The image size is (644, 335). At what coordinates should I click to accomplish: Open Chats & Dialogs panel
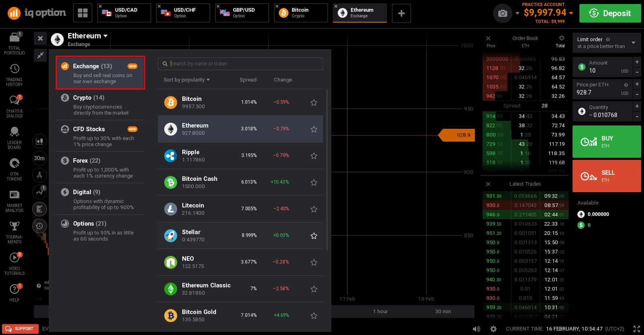[15, 106]
